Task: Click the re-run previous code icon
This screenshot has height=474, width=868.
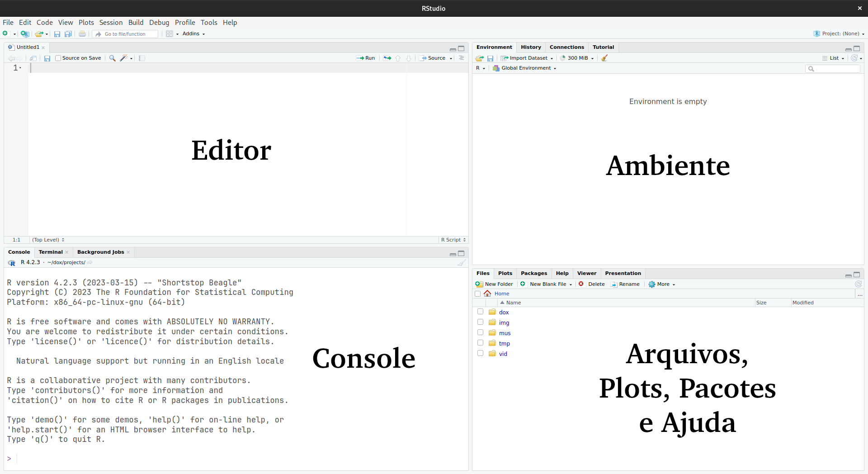Action: tap(387, 58)
